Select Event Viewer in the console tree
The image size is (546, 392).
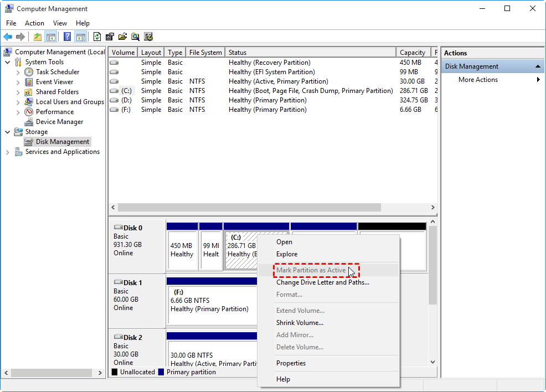(54, 82)
